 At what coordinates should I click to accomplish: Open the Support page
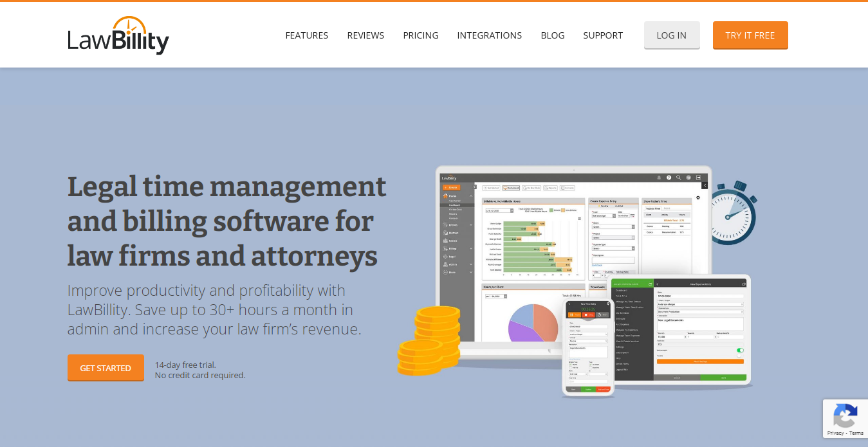[603, 35]
